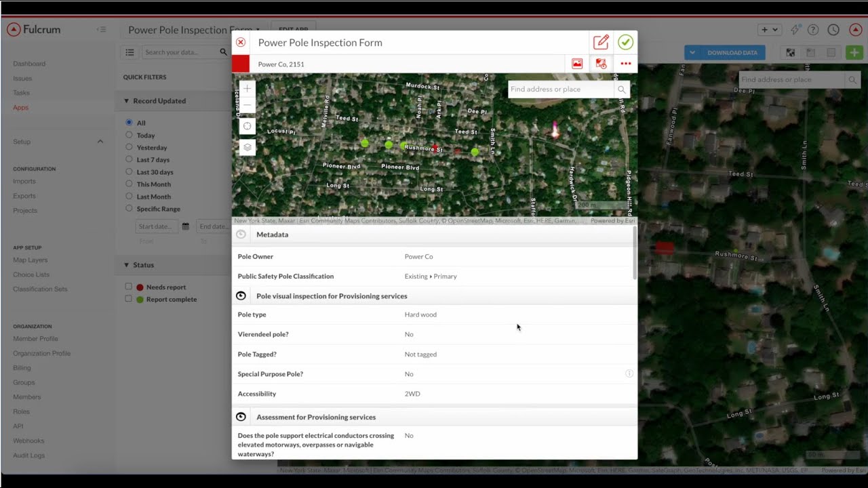The image size is (868, 488).
Task: Open the clock activity icon
Action: [x=833, y=30]
